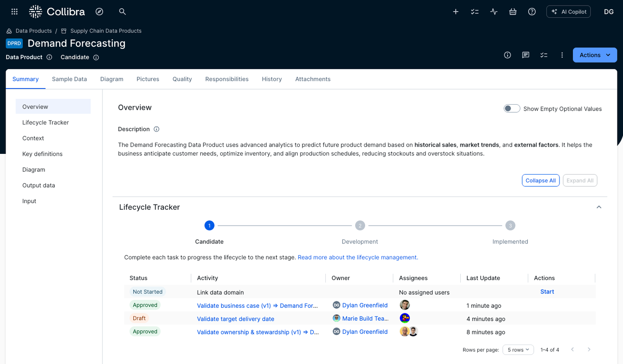Click the compass browse icon

click(x=100, y=12)
